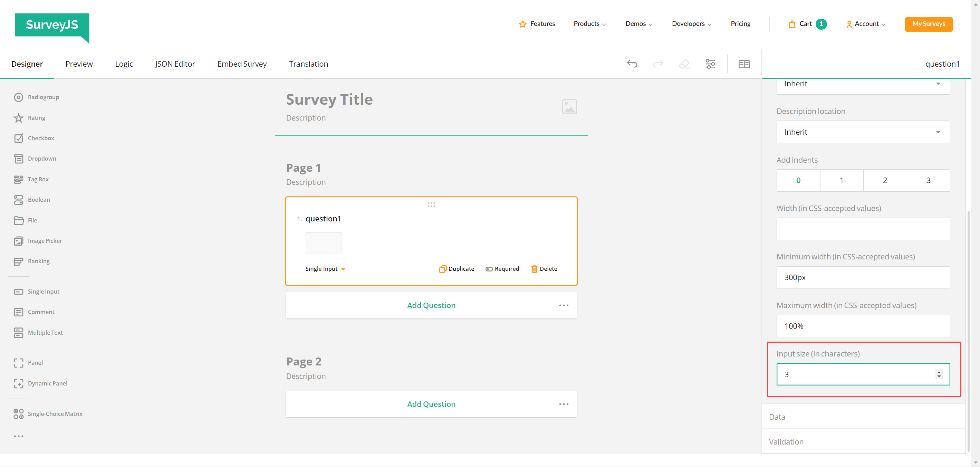The height and width of the screenshot is (467, 980).
Task: Open the Translation tab
Action: click(x=308, y=64)
